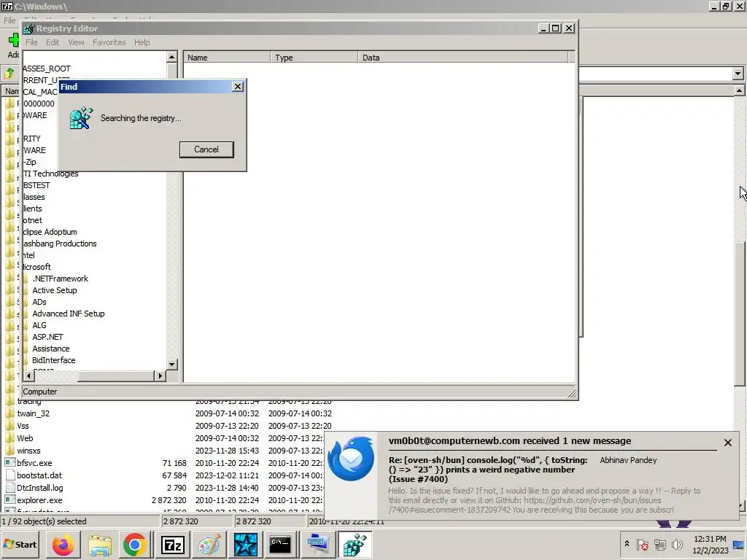Open Registry Editor File menu

click(x=31, y=42)
